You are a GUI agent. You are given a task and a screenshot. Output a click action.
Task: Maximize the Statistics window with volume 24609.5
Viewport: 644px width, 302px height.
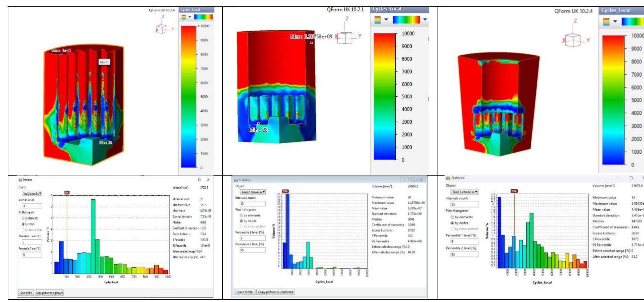413,180
